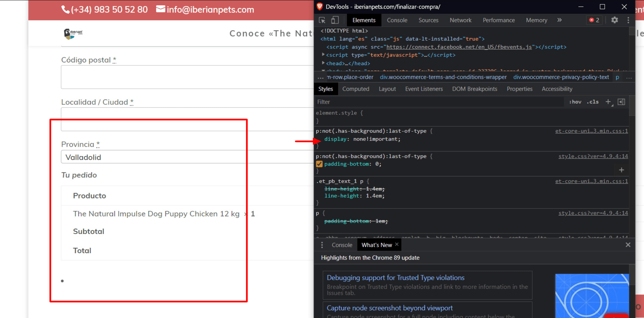Close the What's New tab

(397, 244)
